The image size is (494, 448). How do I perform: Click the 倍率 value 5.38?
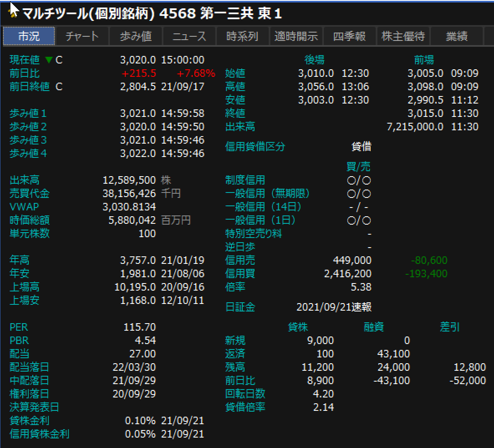(361, 287)
